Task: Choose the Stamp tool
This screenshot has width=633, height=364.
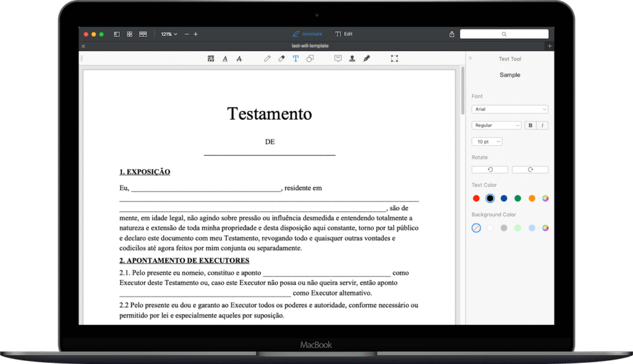Action: [352, 59]
